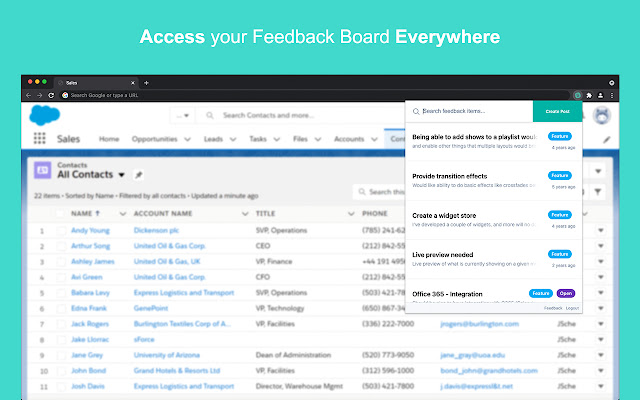640x400 pixels.
Task: Open the browser three-dot menu
Action: 611,95
